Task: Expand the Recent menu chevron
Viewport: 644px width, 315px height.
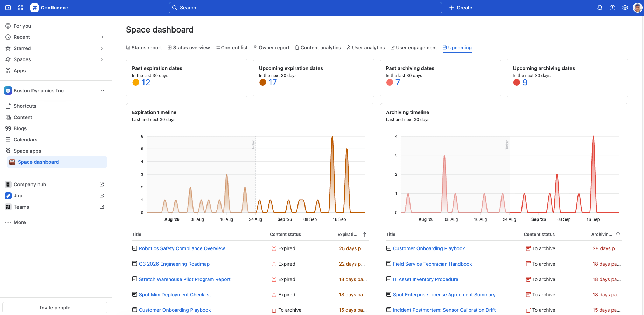Action: (x=102, y=37)
